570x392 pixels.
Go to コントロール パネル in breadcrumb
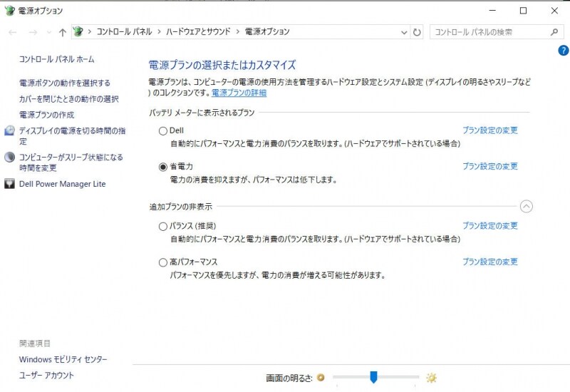(x=125, y=32)
